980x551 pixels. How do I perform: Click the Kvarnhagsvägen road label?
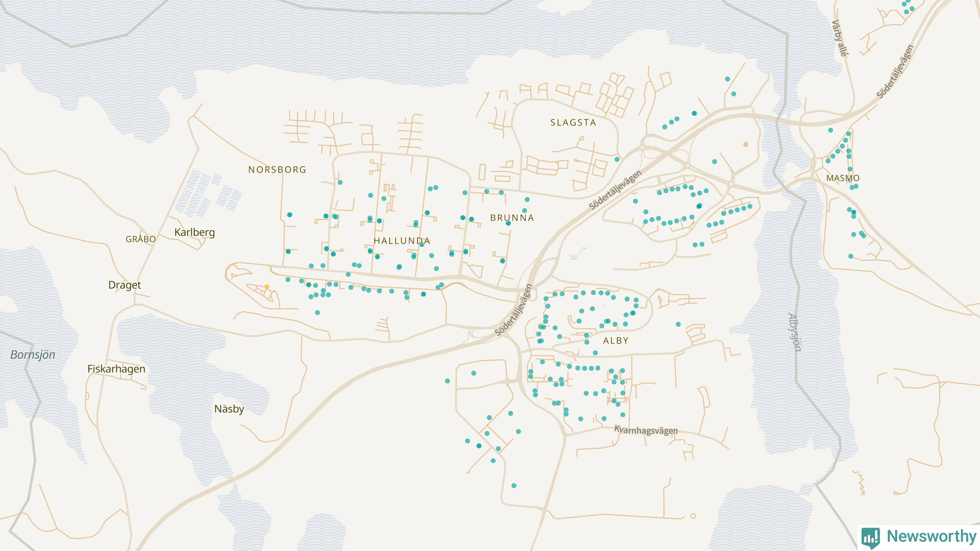[646, 430]
